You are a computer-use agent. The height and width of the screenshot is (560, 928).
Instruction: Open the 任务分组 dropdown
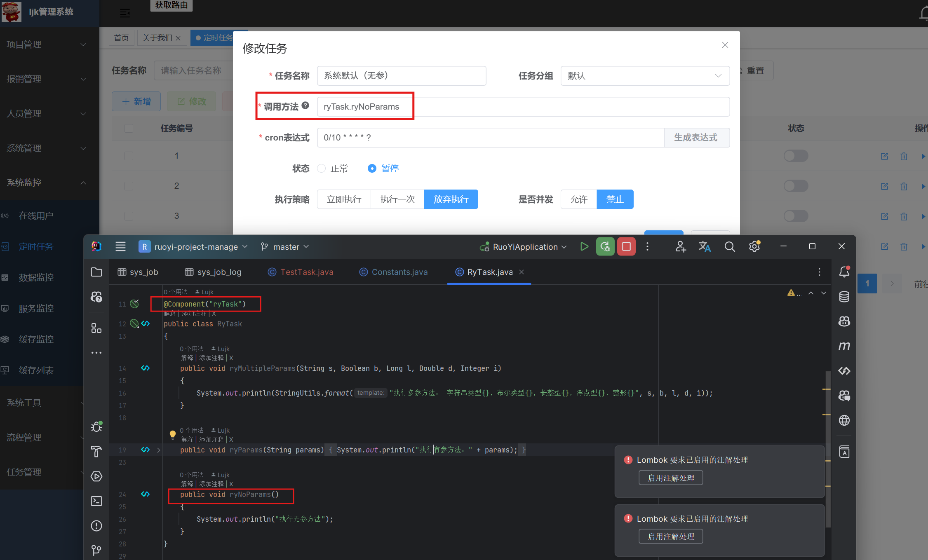click(x=645, y=76)
